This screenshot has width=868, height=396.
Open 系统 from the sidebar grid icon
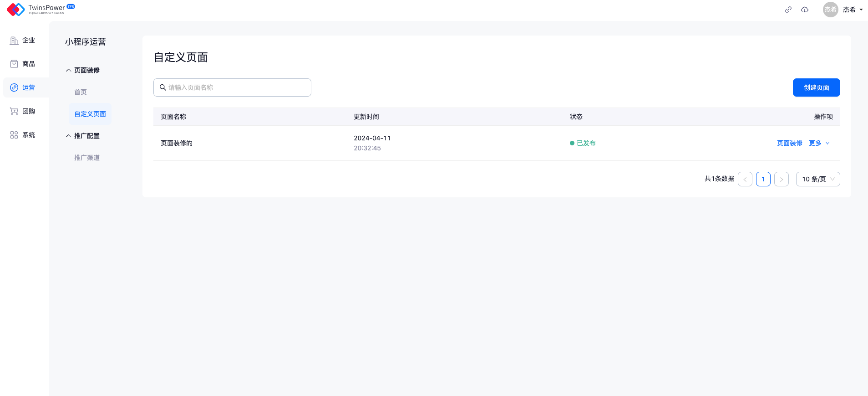point(14,135)
